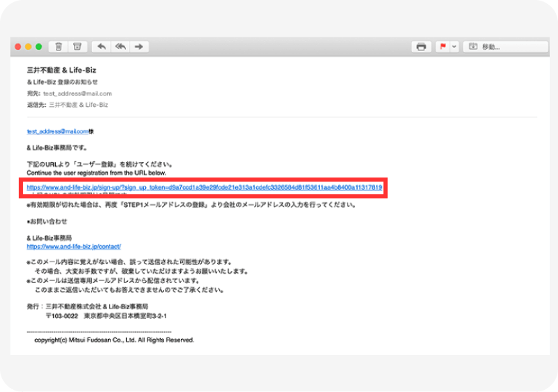
Task: Click the text 'Continue the user registration from the URL below.'
Action: tap(96, 173)
